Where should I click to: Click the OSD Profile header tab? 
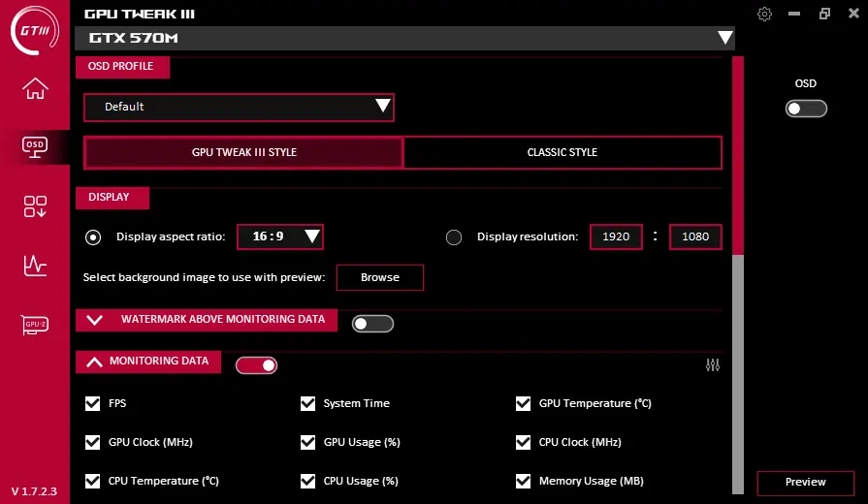tap(122, 66)
